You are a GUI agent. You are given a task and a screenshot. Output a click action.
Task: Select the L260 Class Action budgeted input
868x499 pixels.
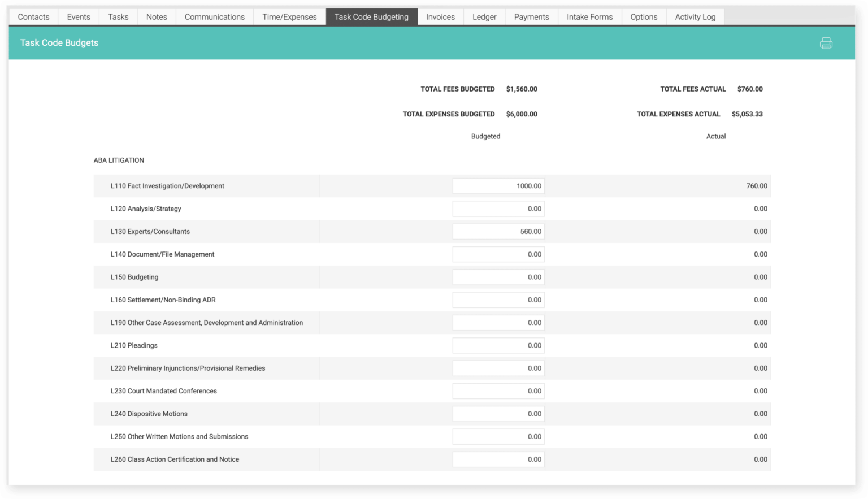pos(498,459)
